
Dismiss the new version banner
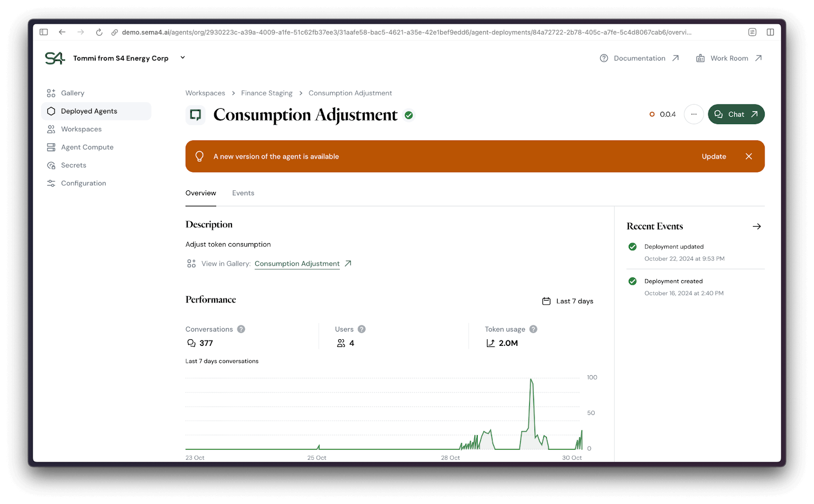click(x=748, y=156)
